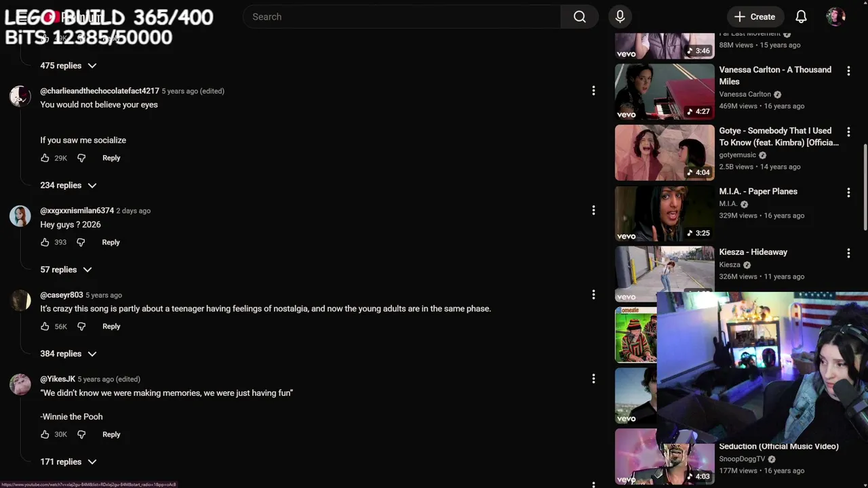868x488 pixels.
Task: Reply to the caseyr803 comment
Action: 111,327
